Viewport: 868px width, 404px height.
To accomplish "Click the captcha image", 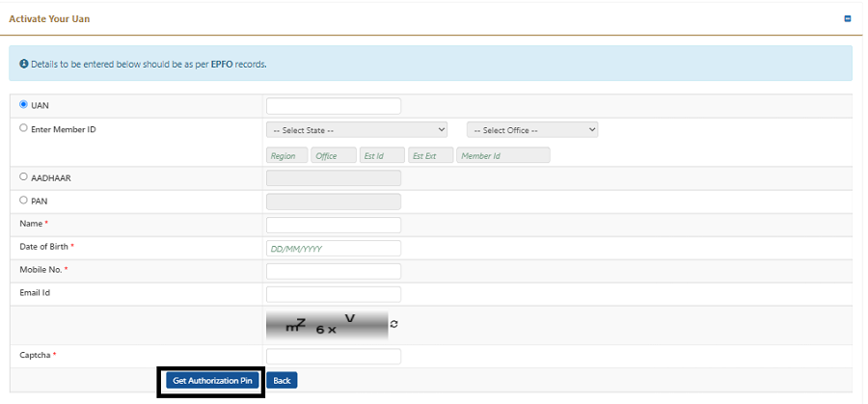I will tap(327, 325).
